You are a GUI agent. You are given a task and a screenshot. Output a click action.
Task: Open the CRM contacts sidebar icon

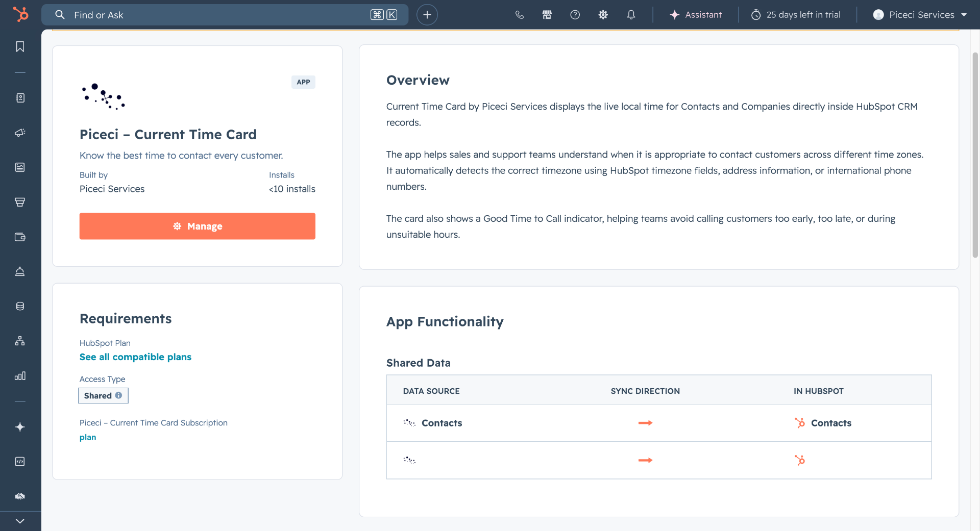20,98
